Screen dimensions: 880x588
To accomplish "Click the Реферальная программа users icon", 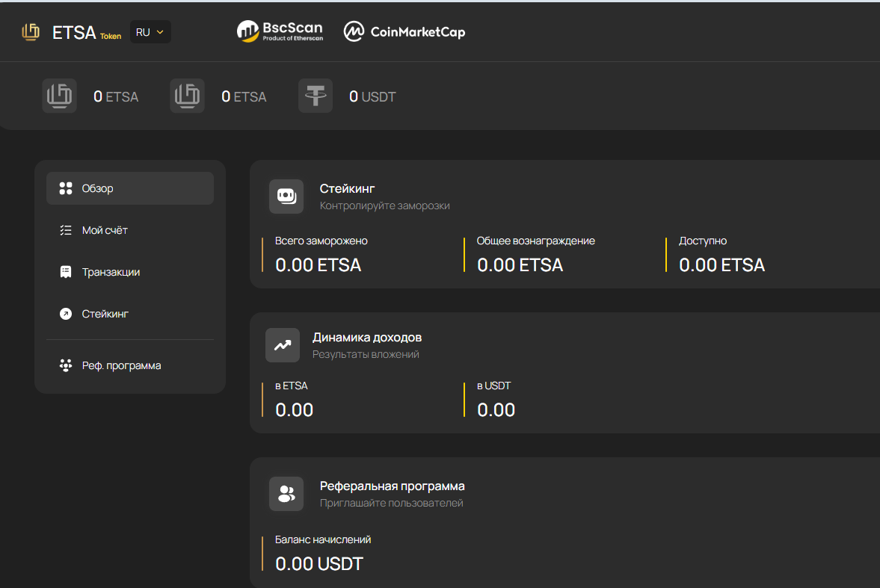I will coord(286,494).
